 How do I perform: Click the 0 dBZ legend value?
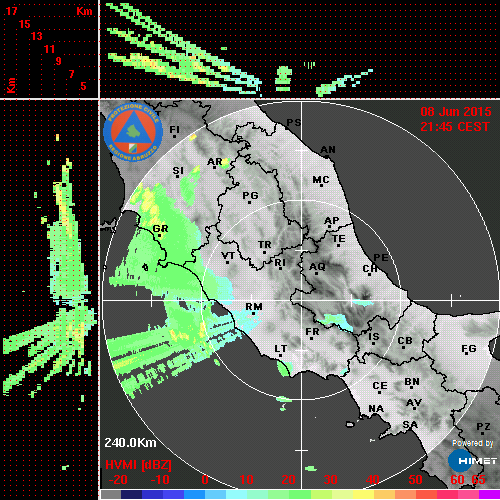(205, 480)
